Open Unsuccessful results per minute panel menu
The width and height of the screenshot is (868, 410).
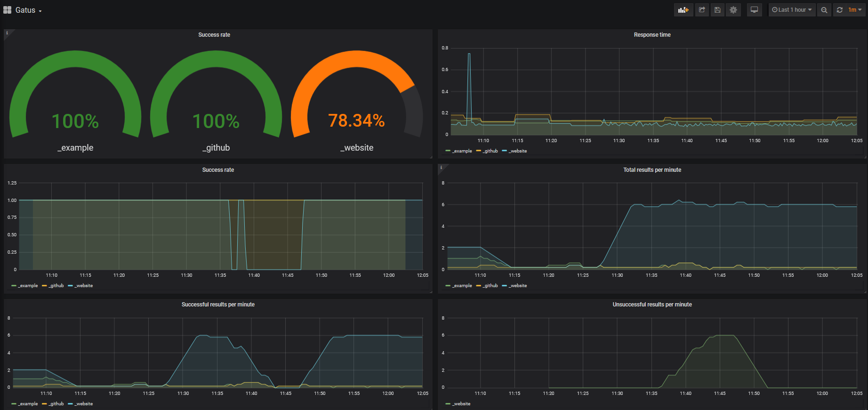[652, 305]
